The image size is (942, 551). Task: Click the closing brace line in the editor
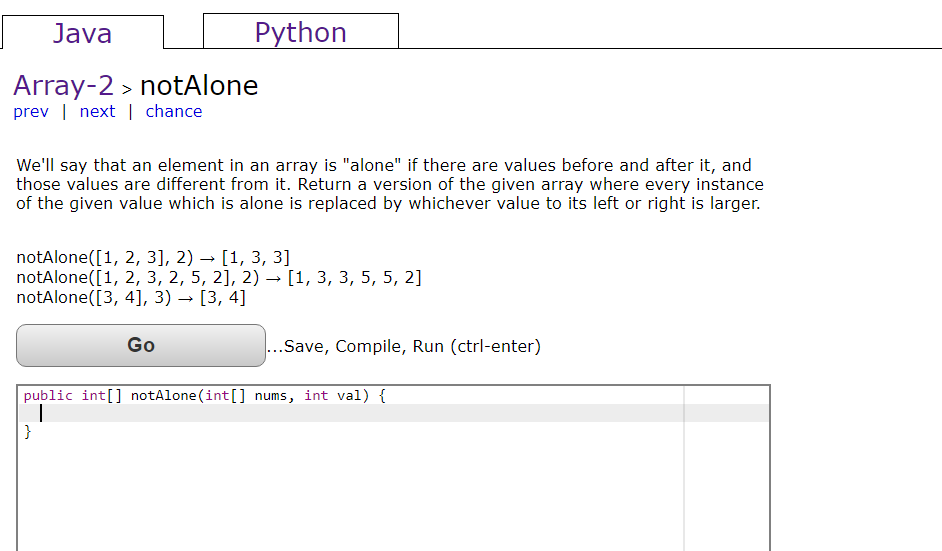28,431
